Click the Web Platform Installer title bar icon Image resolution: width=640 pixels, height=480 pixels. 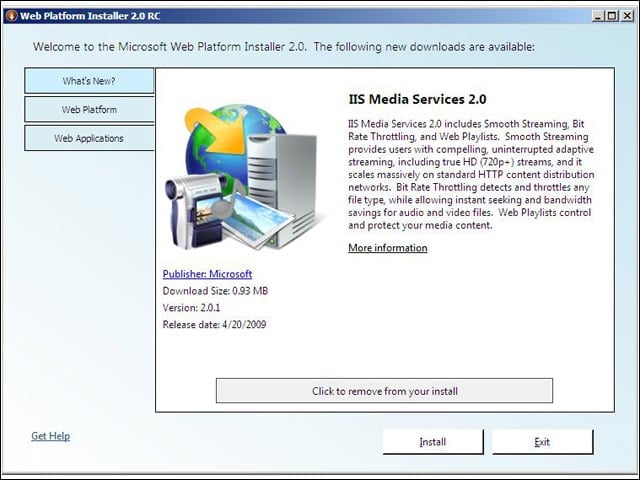point(11,16)
